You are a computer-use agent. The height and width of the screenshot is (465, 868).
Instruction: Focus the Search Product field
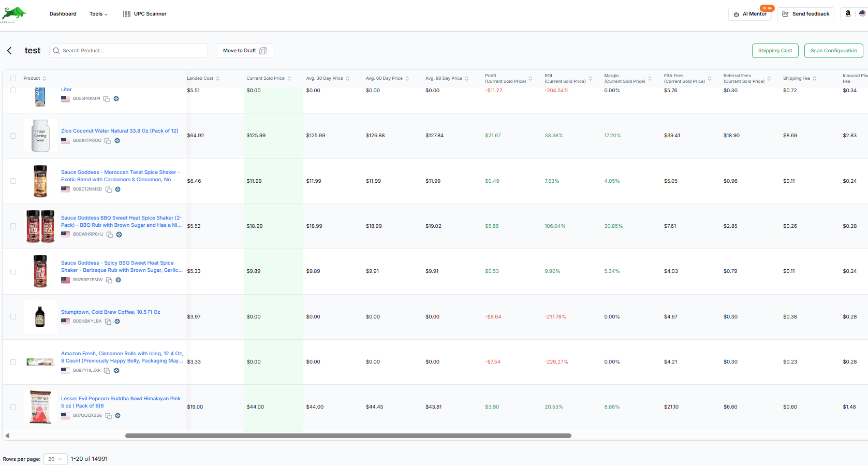click(x=129, y=51)
